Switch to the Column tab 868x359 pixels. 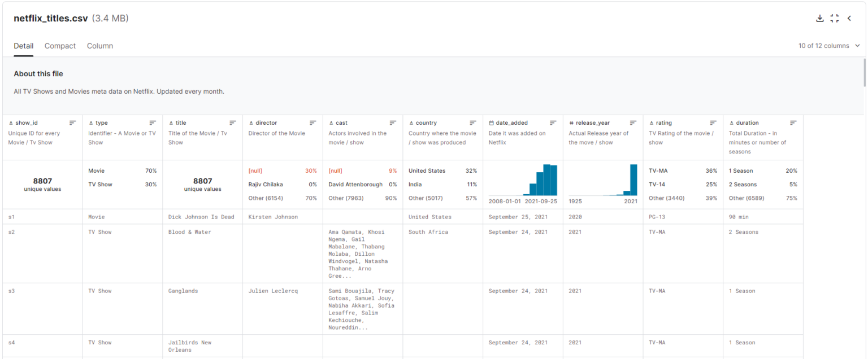100,46
